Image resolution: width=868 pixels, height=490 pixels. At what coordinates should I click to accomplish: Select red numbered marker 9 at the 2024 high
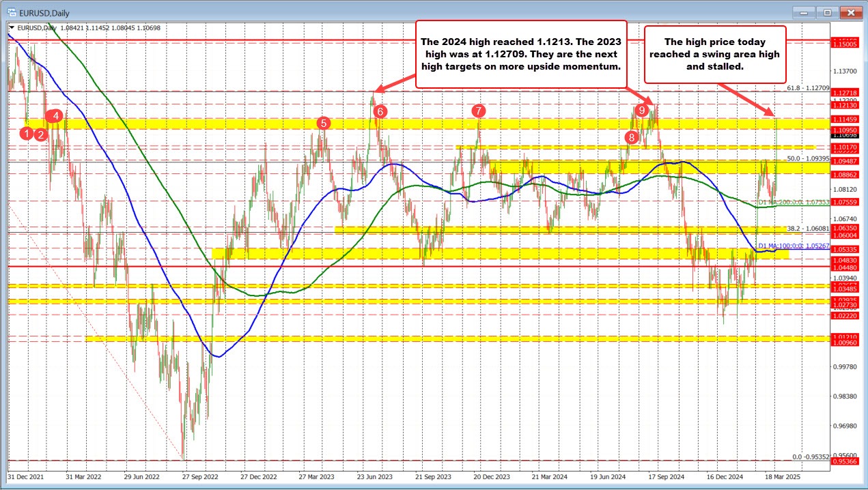coord(642,110)
